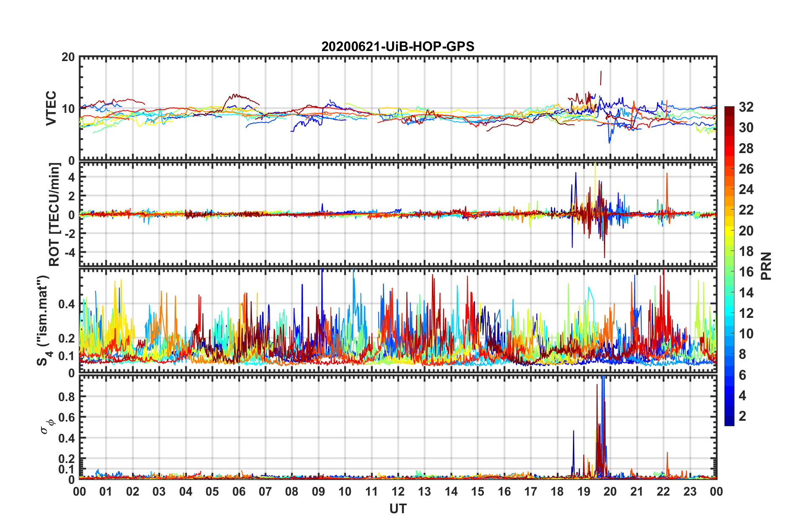The height and width of the screenshot is (532, 796).
Task: Click the 20 tick label on the VTEC axis
Action: 68,57
